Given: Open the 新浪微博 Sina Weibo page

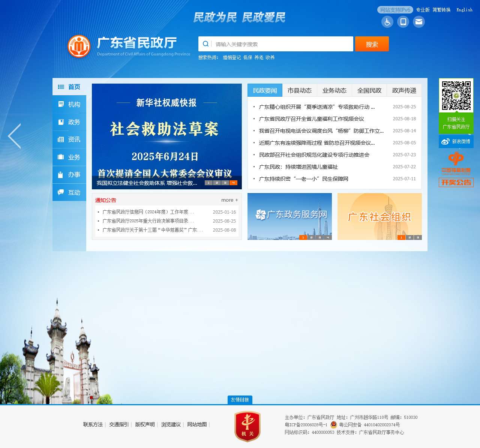Looking at the screenshot, I should point(456,141).
